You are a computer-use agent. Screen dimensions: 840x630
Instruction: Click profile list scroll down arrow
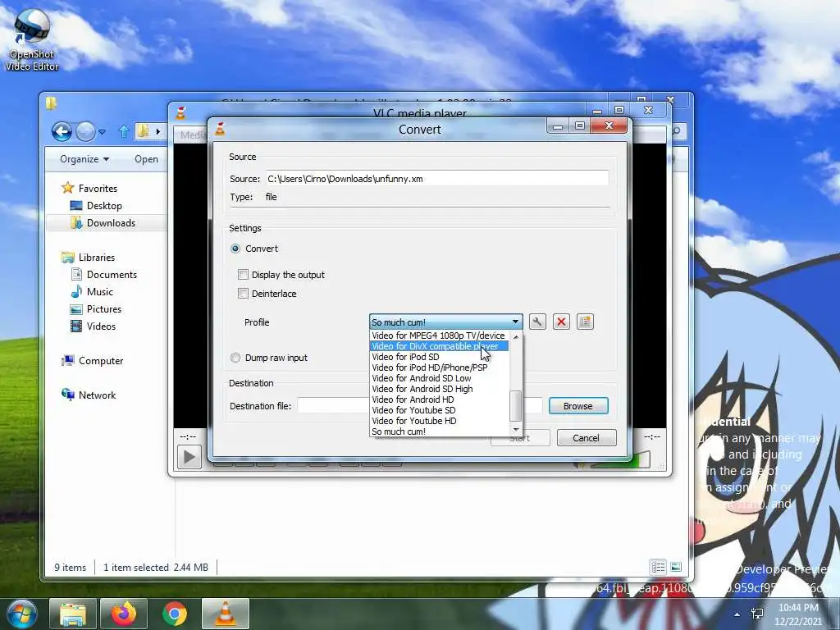(x=515, y=430)
